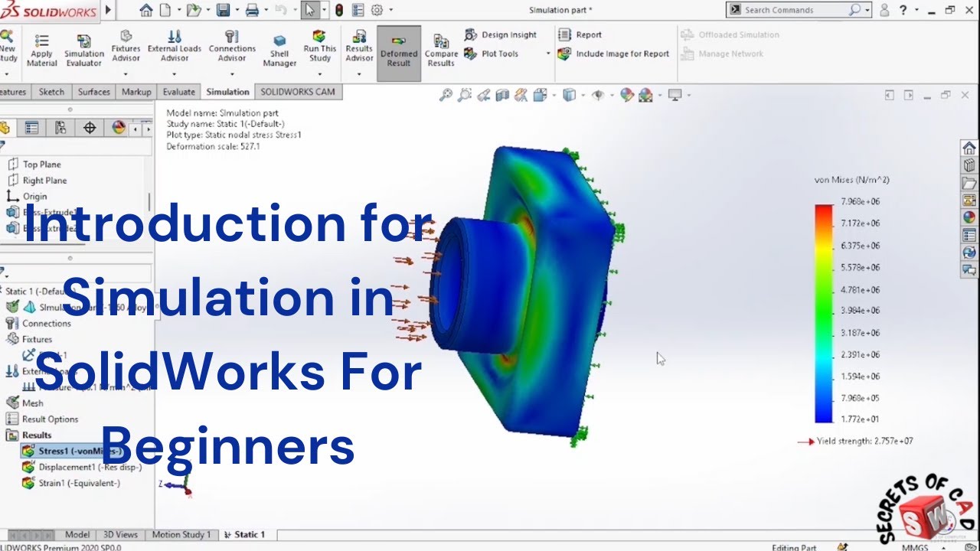Viewport: 980px width, 551px height.
Task: Open the DimXpertManager crosshair tab
Action: coord(90,128)
